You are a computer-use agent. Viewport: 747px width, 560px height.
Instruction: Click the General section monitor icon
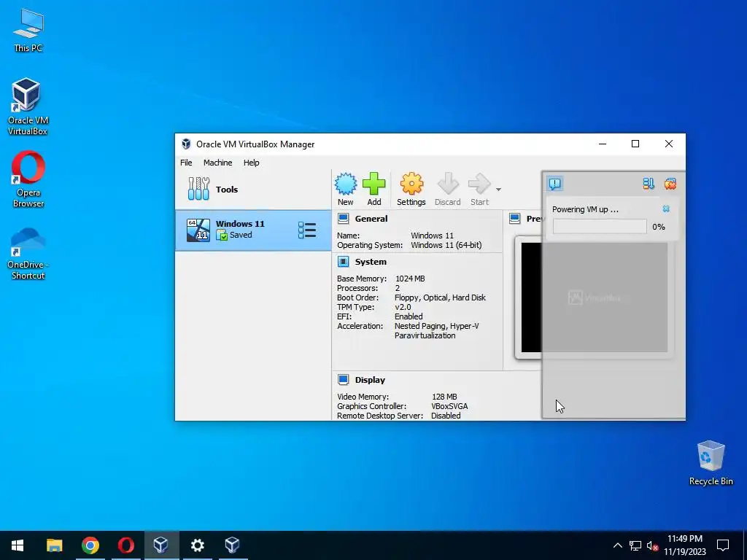tap(343, 219)
